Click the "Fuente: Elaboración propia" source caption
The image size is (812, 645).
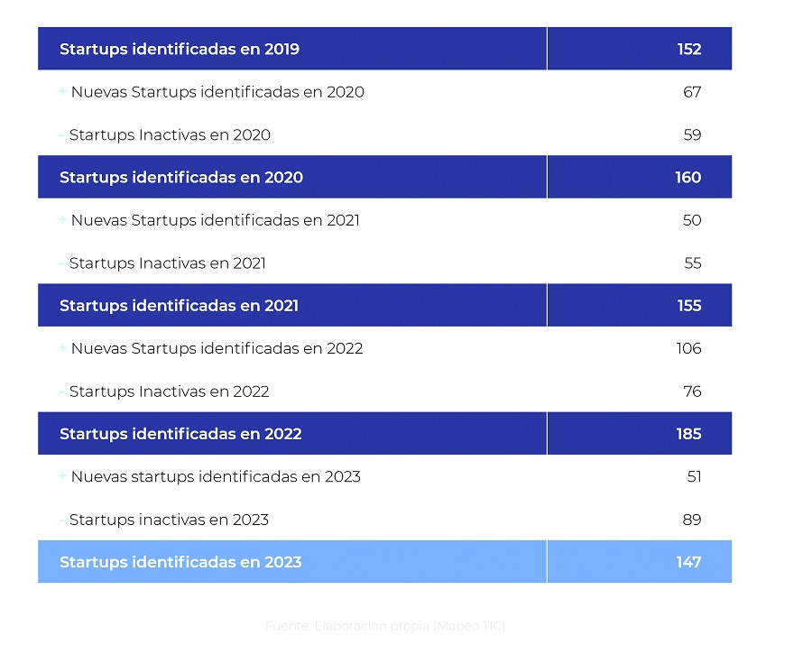[385, 625]
